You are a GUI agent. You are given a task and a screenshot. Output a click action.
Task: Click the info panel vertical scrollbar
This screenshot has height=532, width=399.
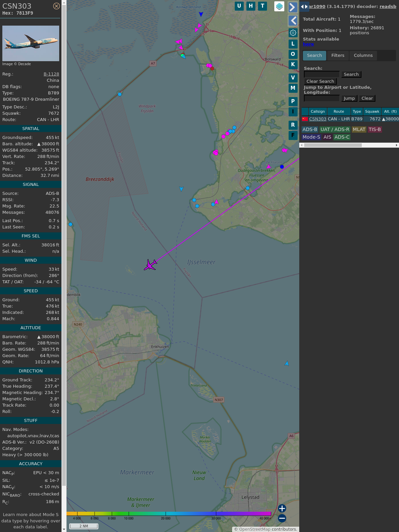[64, 246]
